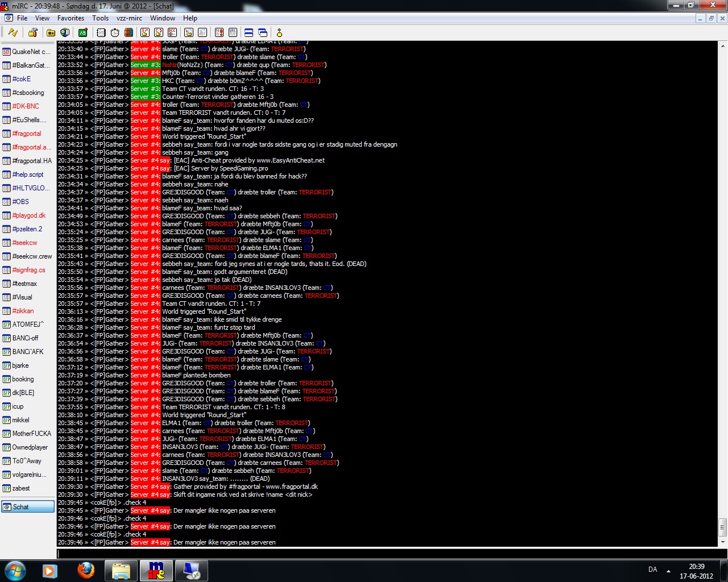Switch to #playgod.dk channel in switchbar

coord(28,215)
